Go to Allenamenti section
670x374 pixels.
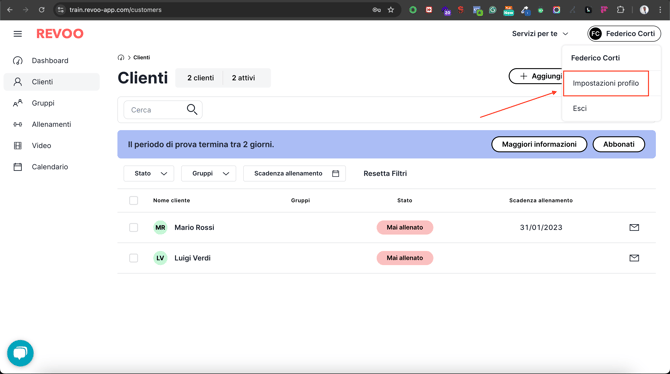click(52, 124)
